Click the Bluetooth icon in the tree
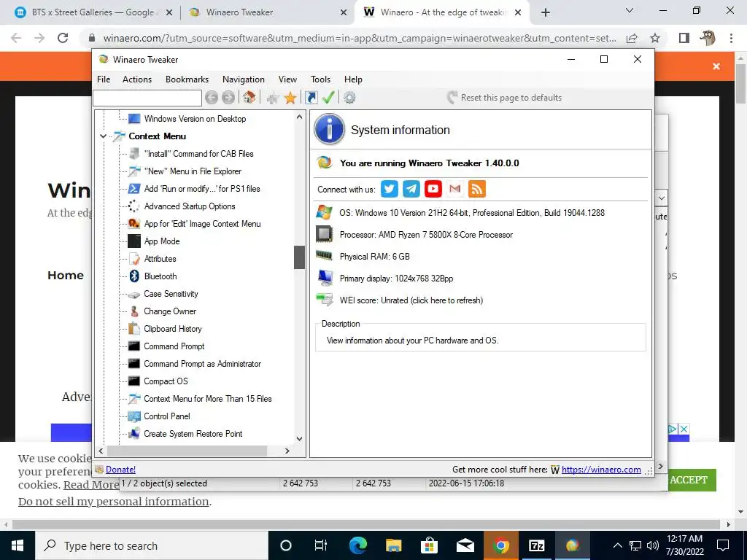747x560 pixels. point(134,276)
